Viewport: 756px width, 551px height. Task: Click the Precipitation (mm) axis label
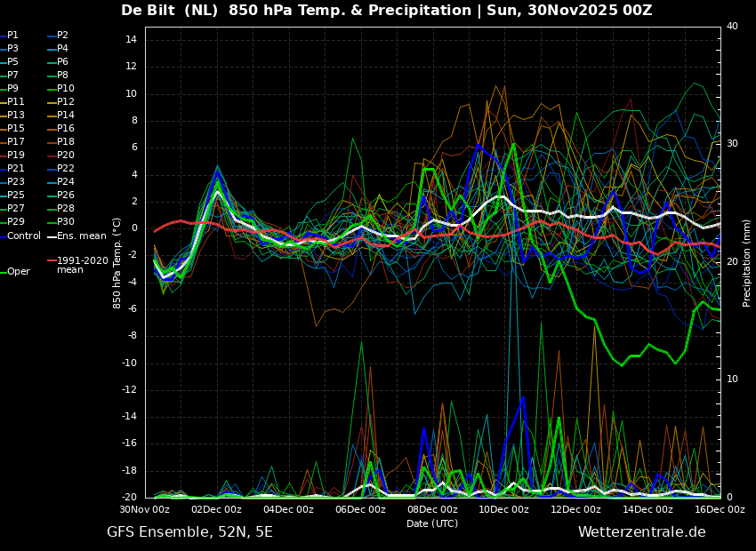747,263
